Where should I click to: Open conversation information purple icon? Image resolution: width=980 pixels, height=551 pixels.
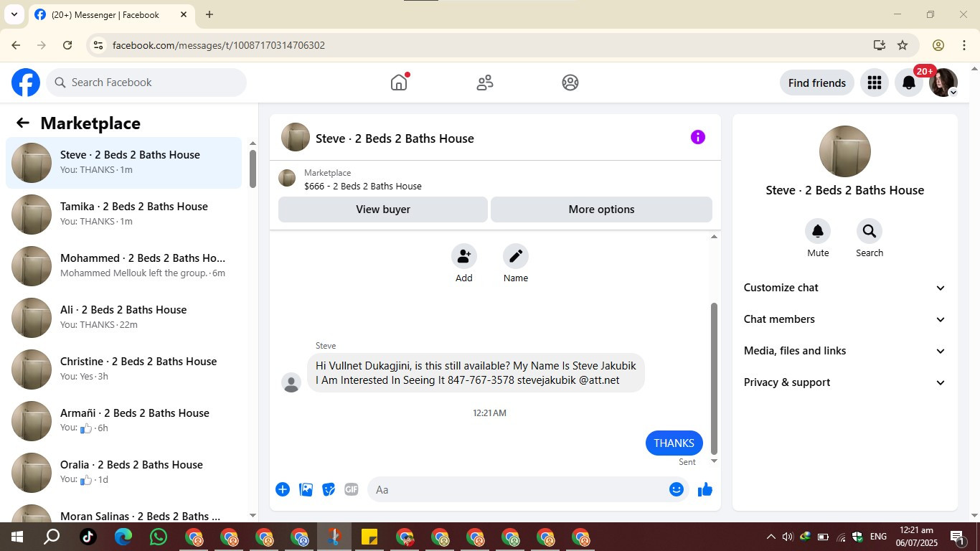(697, 137)
